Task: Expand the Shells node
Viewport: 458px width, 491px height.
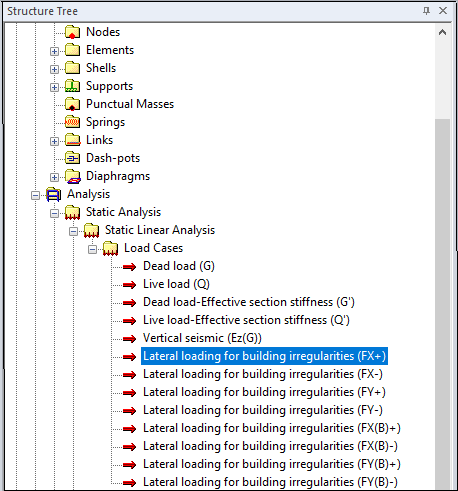Action: pyautogui.click(x=54, y=69)
